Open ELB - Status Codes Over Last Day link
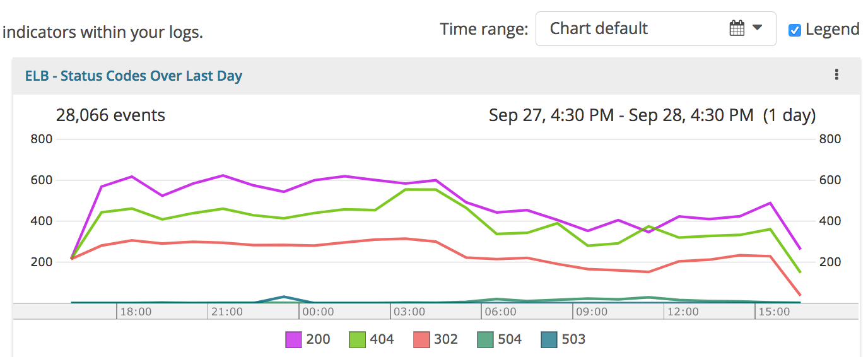 (134, 76)
